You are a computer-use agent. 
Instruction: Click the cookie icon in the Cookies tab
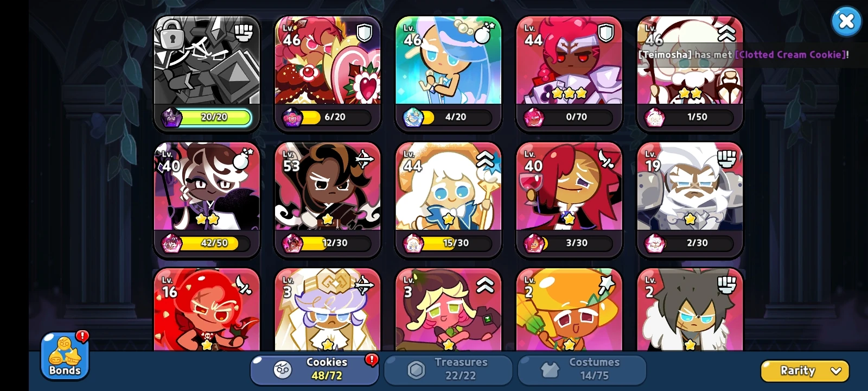pyautogui.click(x=282, y=370)
